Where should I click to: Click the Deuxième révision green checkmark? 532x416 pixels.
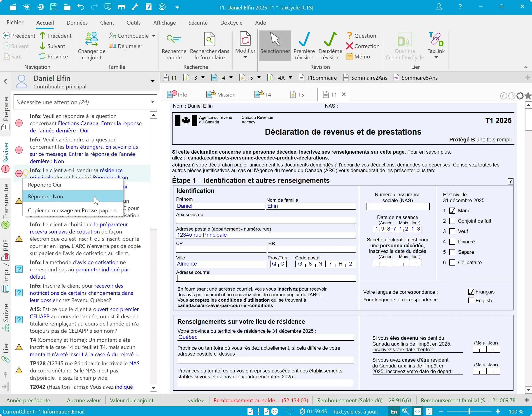[330, 39]
